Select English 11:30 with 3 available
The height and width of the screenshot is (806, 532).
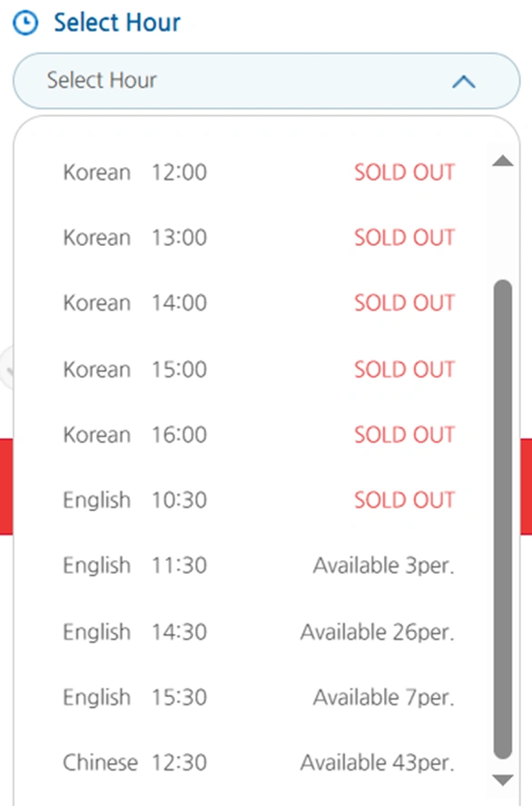[x=259, y=565]
